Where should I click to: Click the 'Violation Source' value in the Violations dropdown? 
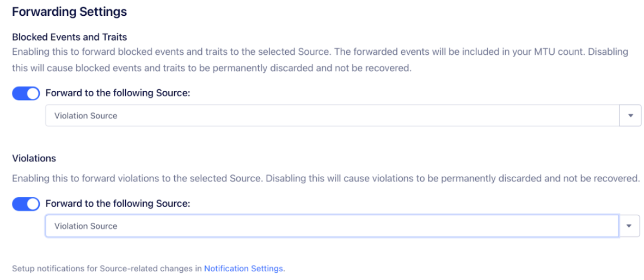coord(85,226)
